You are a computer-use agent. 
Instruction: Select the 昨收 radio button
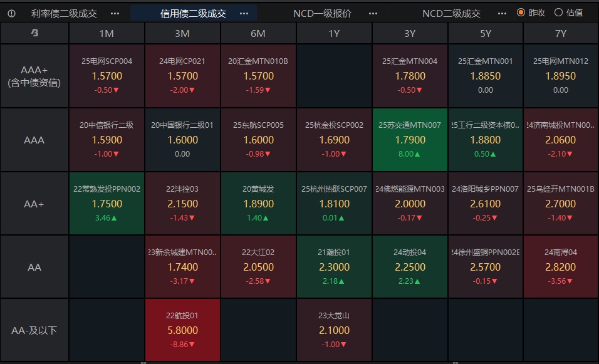click(x=521, y=13)
